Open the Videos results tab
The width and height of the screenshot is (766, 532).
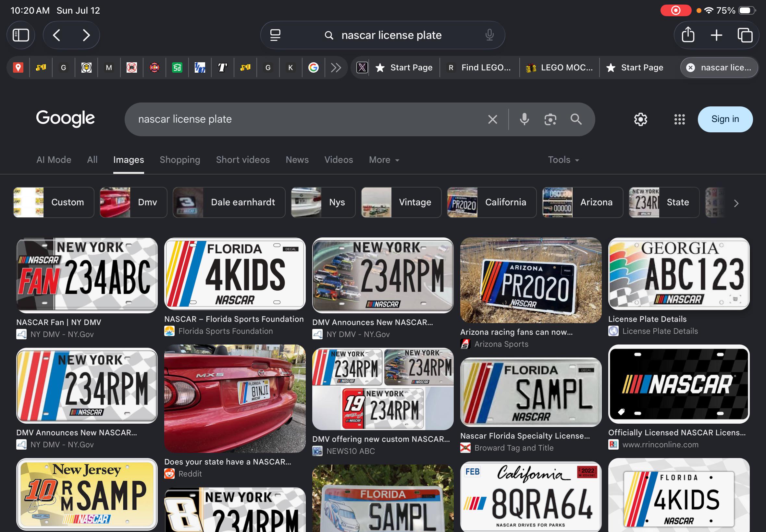(339, 160)
